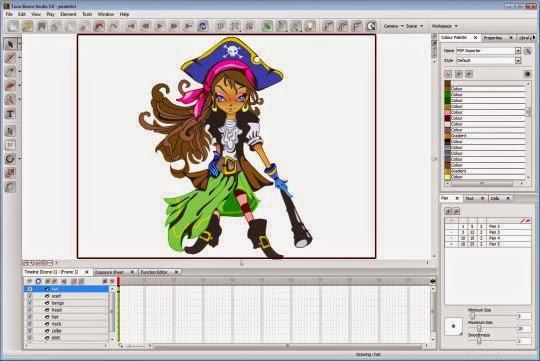This screenshot has height=361, width=540.
Task: Show more panel tabs arrow beside Library
Action: (534, 37)
